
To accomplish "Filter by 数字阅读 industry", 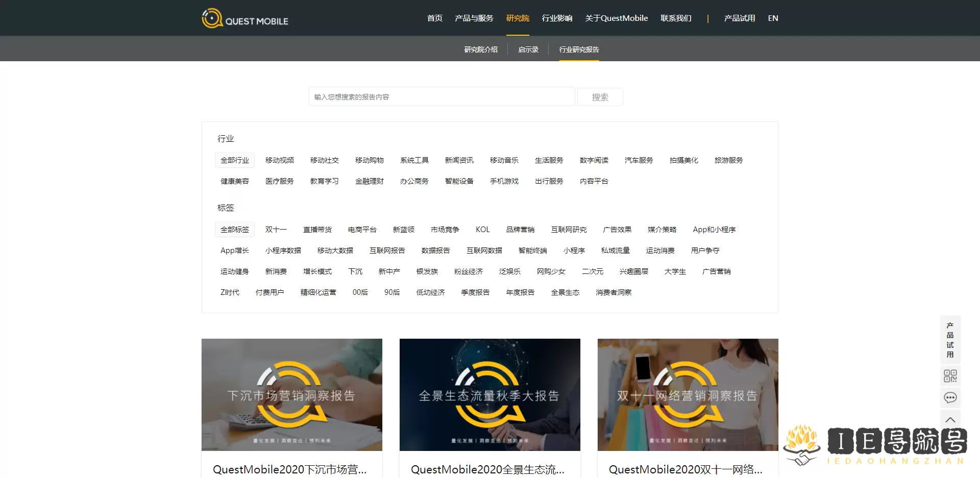I will [594, 160].
